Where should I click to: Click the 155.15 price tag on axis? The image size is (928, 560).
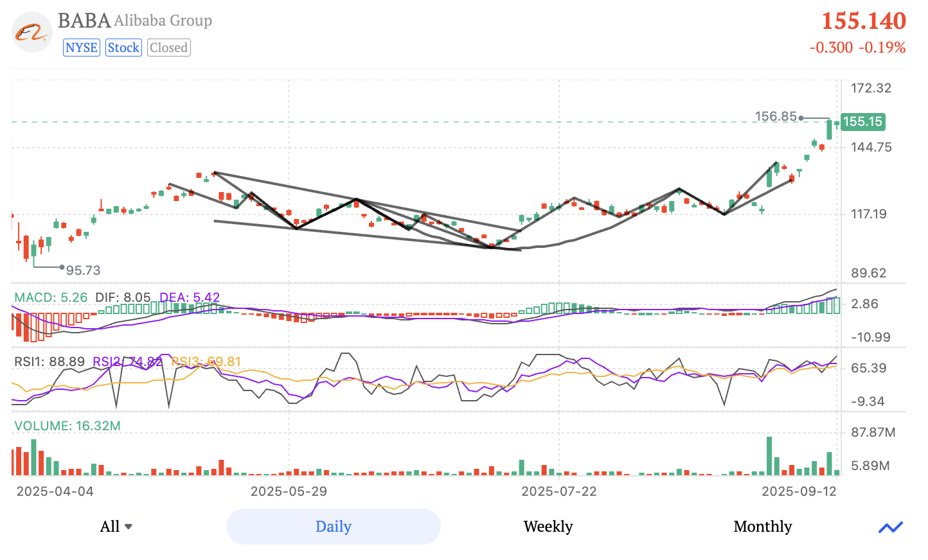click(x=862, y=122)
